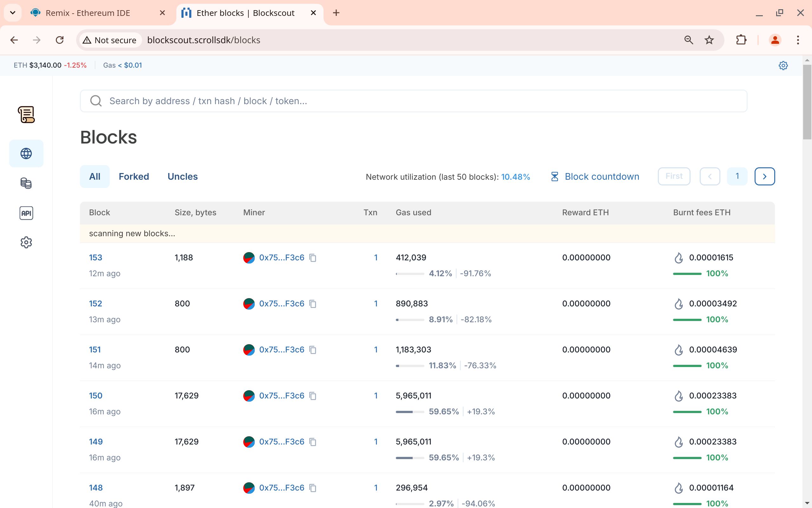Viewport: 812px width, 508px height.
Task: Switch to Remix - Ethereum IDE tab
Action: point(88,13)
